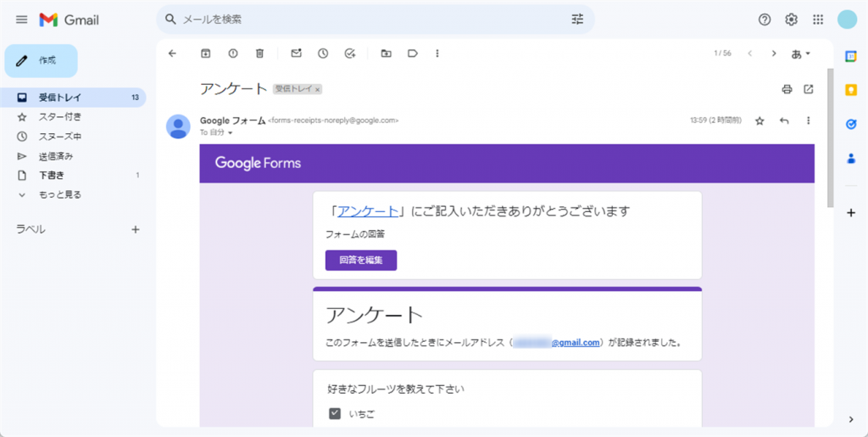
Task: Expand recipient details next to To 自分
Action: (x=230, y=133)
